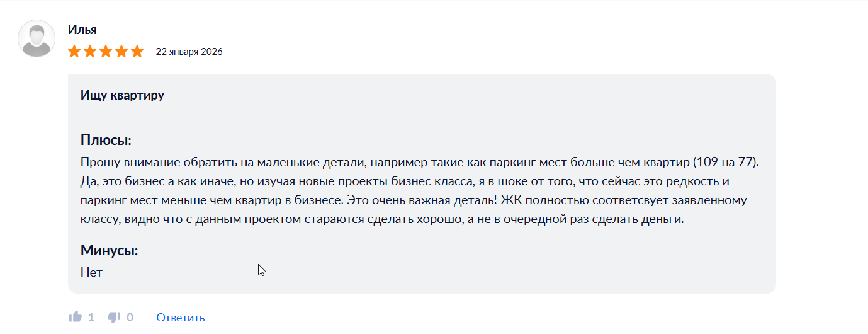Click the first orange rating star
This screenshot has width=868, height=334.
(x=74, y=52)
